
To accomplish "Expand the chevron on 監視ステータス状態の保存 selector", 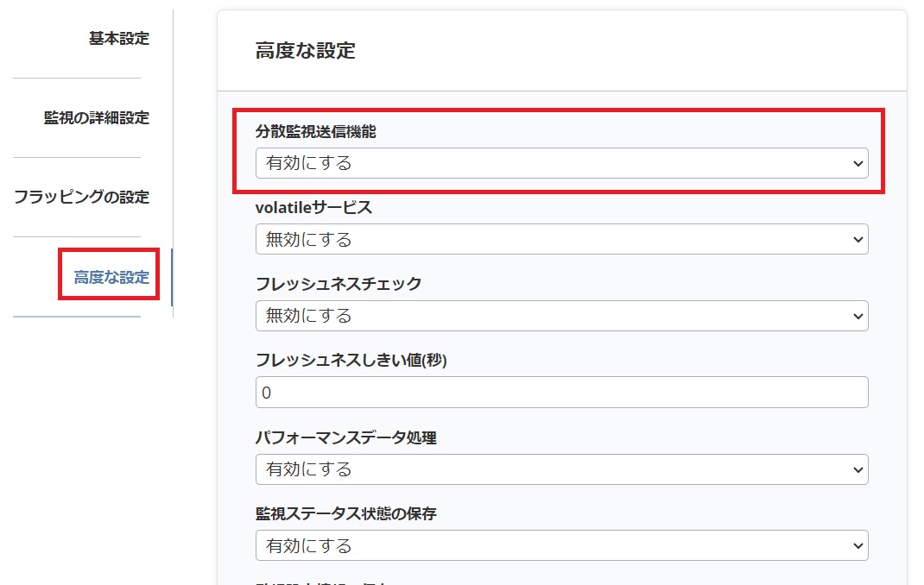I will click(x=857, y=545).
